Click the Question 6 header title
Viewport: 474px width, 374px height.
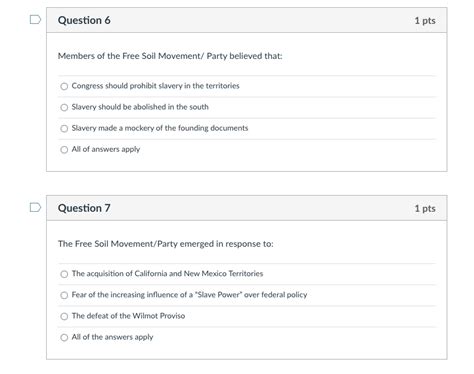[x=84, y=20]
